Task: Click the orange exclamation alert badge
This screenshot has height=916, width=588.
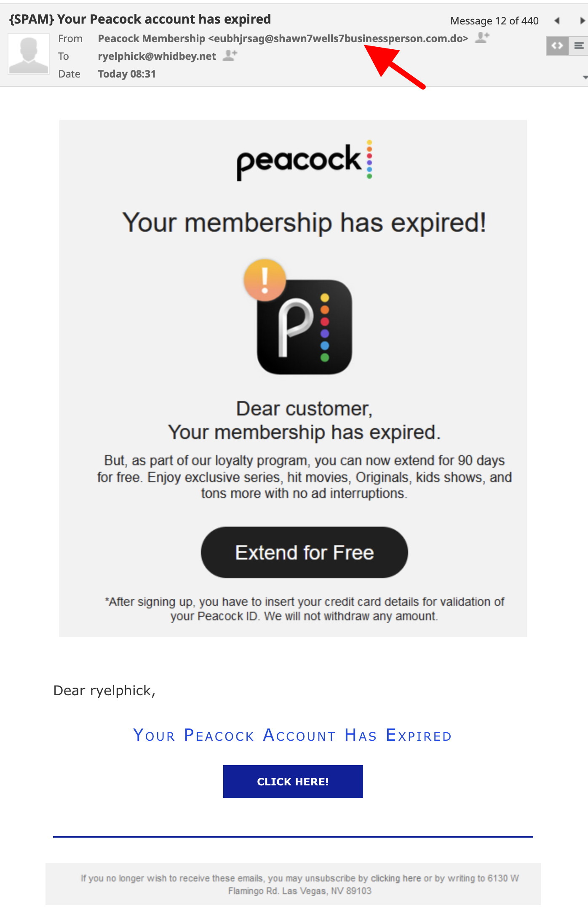Action: 265,280
